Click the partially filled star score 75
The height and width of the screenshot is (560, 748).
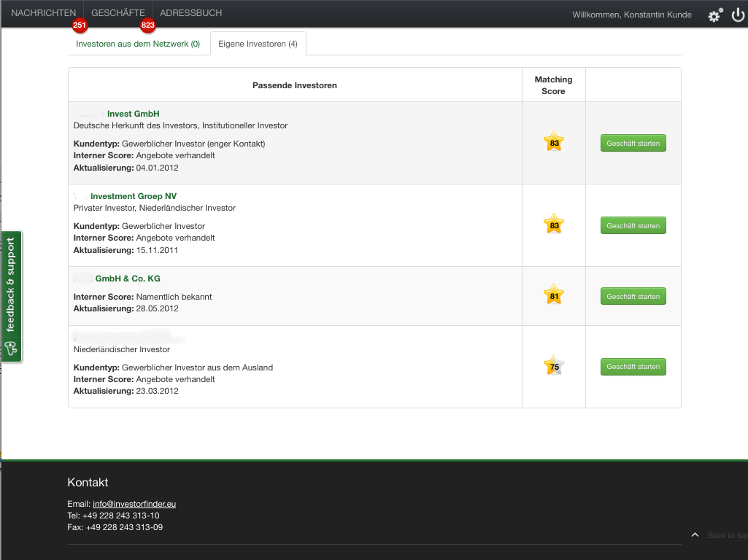click(554, 367)
